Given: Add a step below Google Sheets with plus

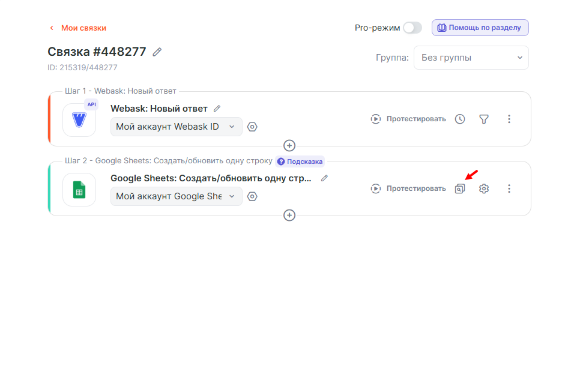Looking at the screenshot, I should tap(289, 215).
